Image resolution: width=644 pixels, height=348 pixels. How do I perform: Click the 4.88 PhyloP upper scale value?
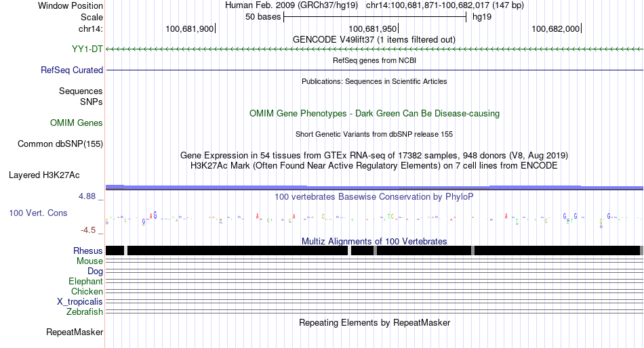click(87, 196)
